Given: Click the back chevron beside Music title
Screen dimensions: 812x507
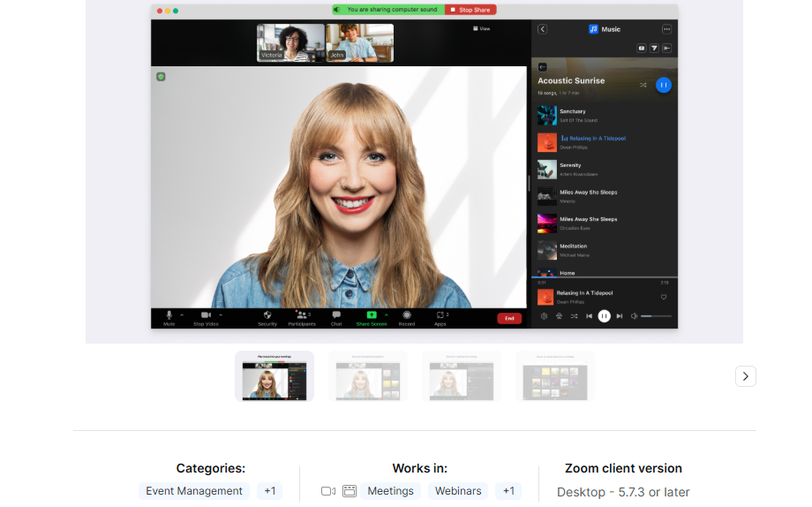Looking at the screenshot, I should coord(542,29).
